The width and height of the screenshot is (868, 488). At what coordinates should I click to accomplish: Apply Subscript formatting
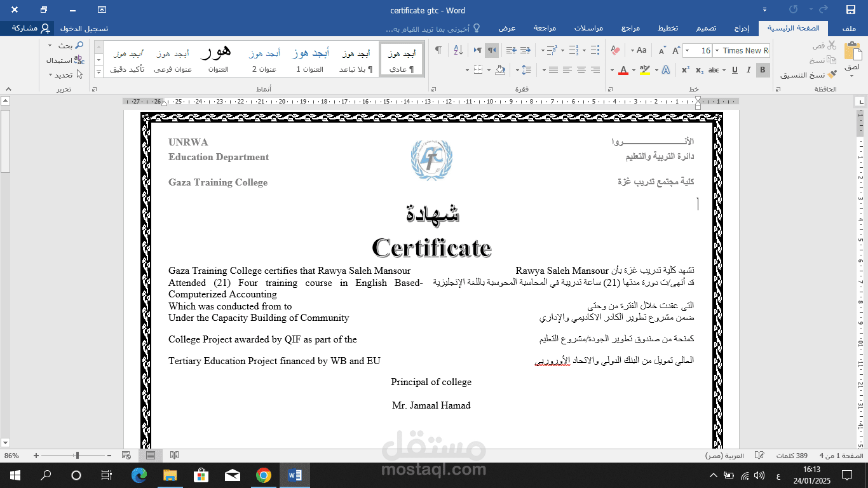(700, 70)
